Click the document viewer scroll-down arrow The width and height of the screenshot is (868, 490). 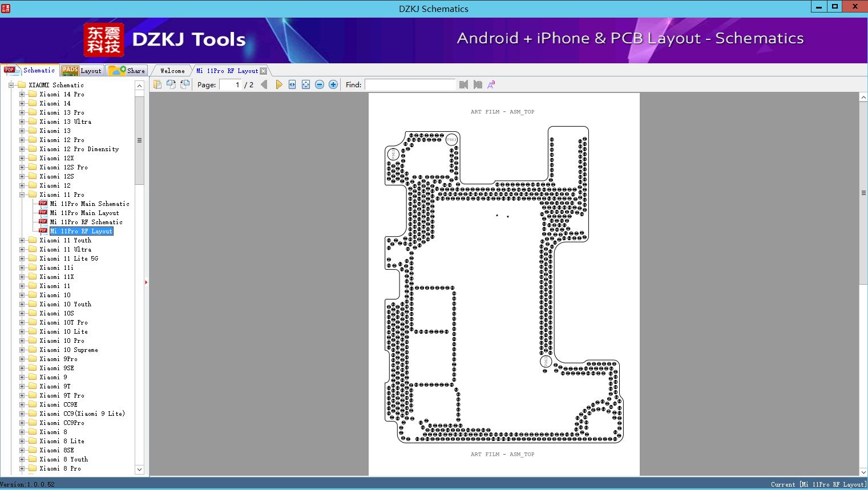tap(863, 472)
